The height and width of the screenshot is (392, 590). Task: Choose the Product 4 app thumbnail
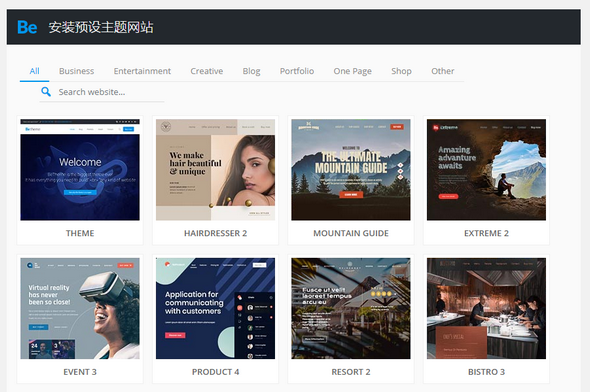[215, 308]
